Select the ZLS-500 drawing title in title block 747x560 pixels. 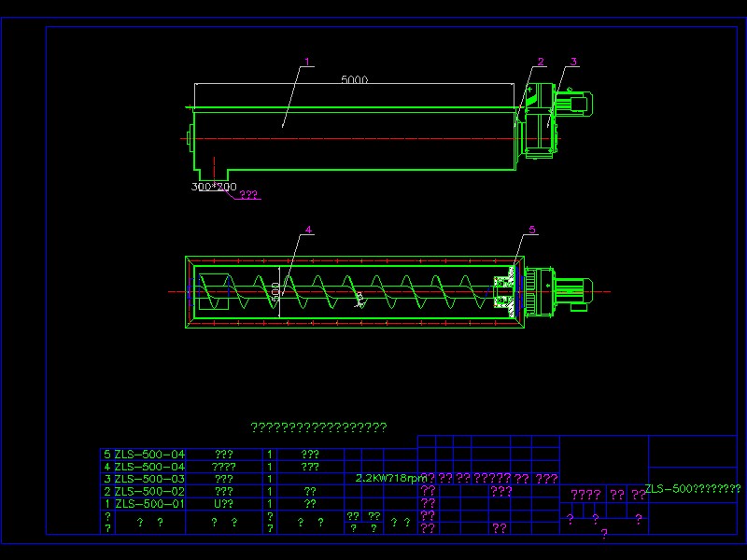pyautogui.click(x=693, y=488)
